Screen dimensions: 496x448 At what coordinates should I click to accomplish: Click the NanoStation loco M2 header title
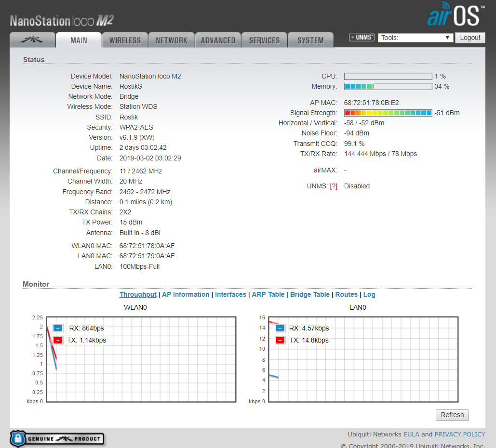(x=62, y=21)
